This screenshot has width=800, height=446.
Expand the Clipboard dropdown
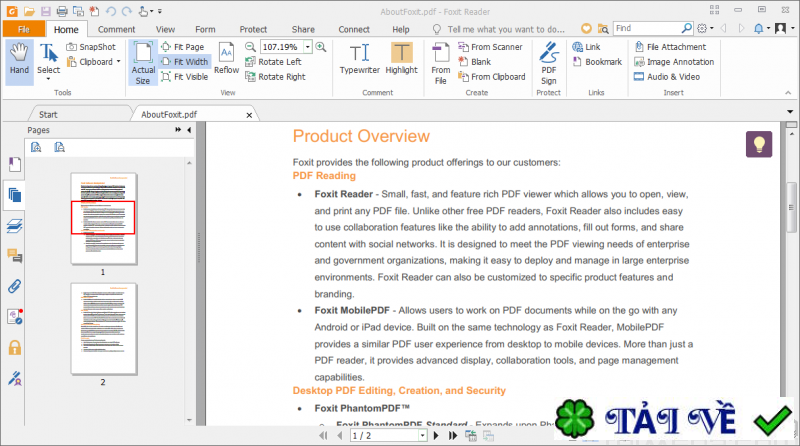pyautogui.click(x=117, y=62)
